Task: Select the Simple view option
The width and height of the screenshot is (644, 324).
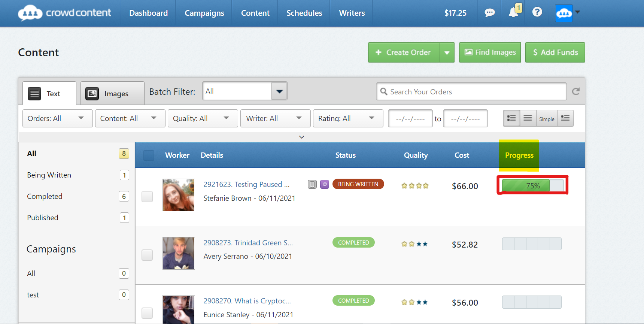Action: (x=547, y=119)
